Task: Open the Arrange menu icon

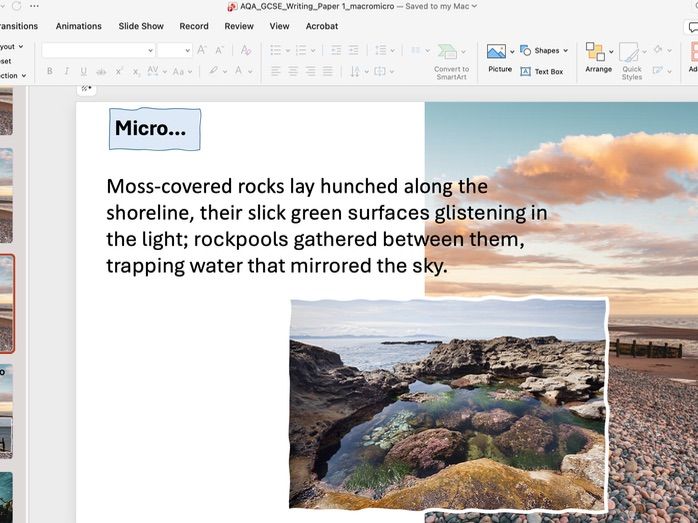Action: (x=596, y=52)
